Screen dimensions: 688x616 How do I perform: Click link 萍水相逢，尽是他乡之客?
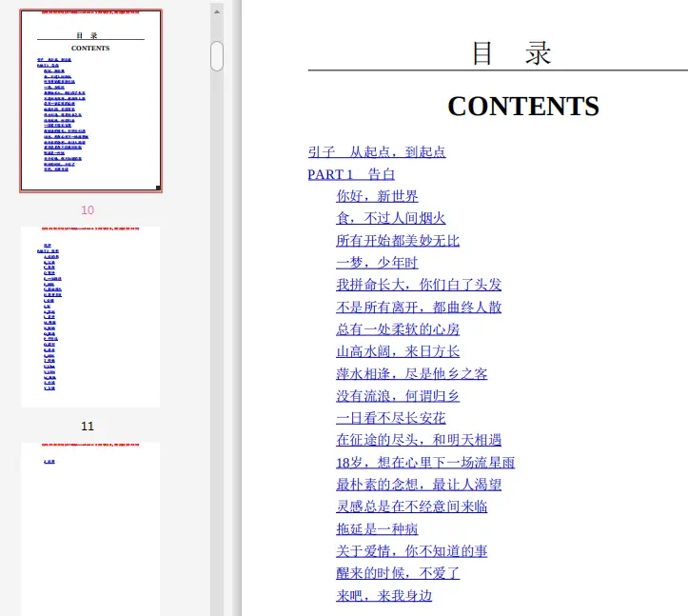(x=412, y=373)
